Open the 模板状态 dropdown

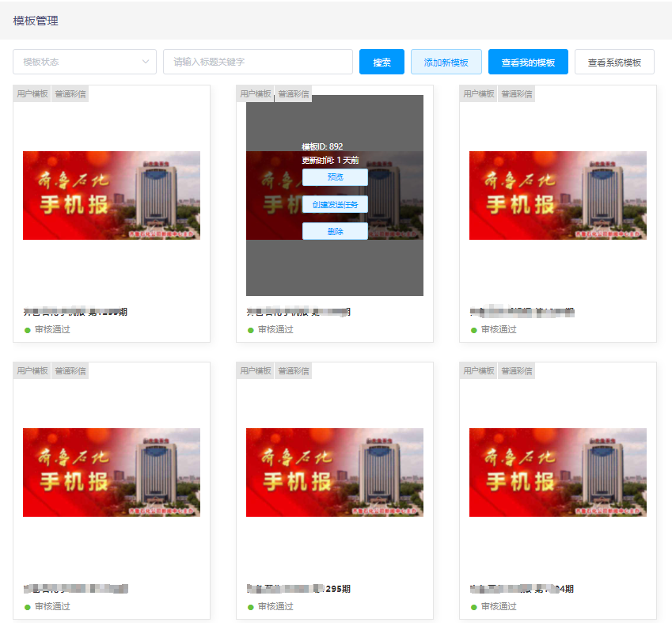coord(75,62)
